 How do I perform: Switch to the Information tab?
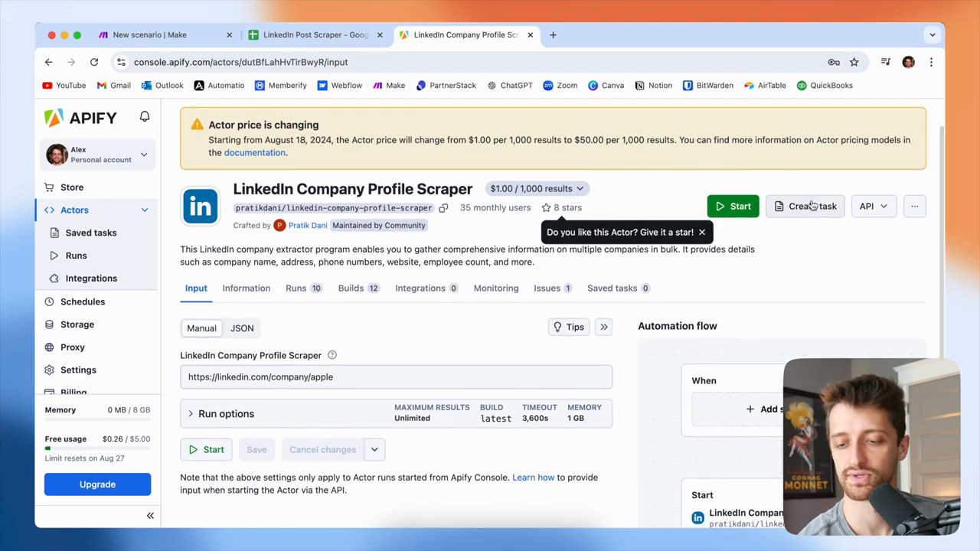tap(247, 288)
